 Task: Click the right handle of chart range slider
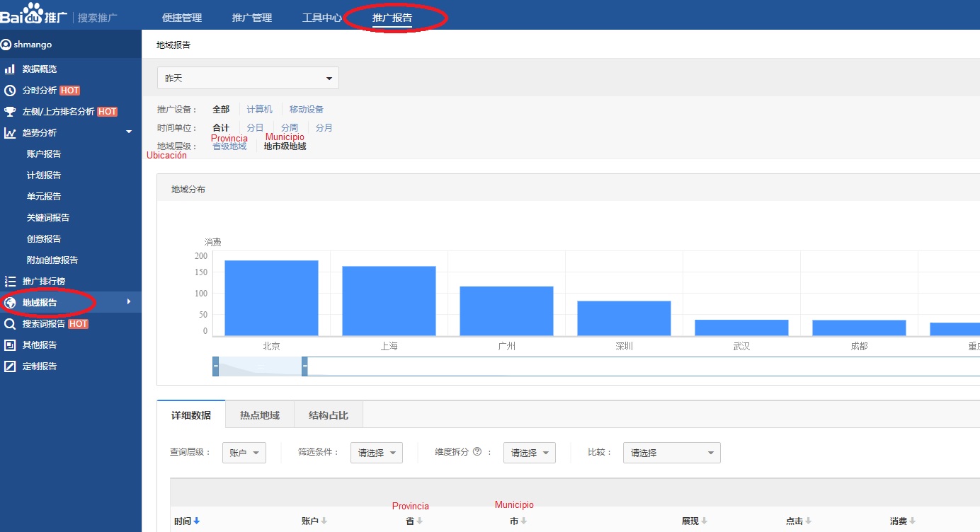(304, 366)
